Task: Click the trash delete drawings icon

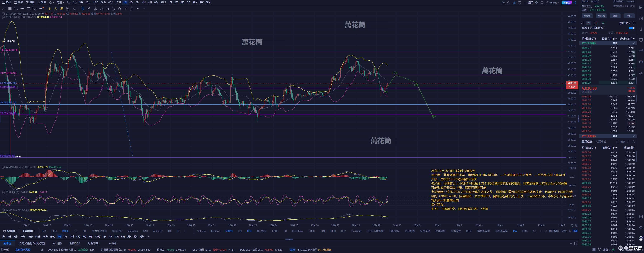Action: (132, 9)
